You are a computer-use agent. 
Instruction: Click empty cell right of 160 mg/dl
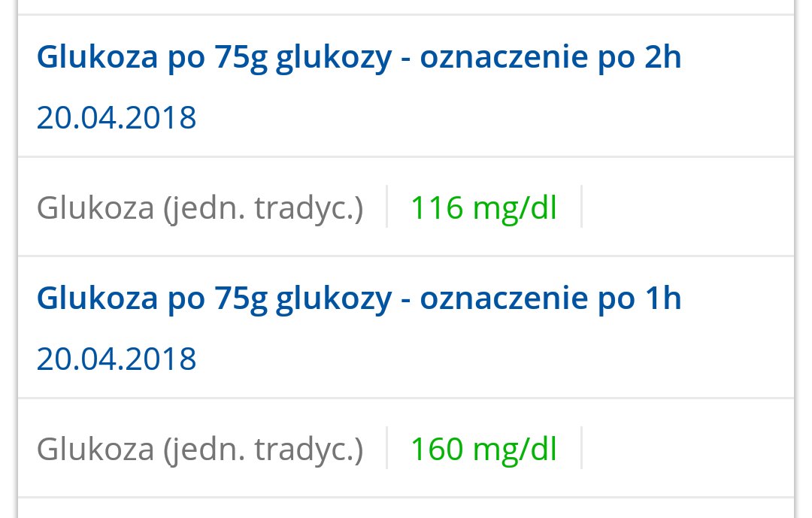point(688,448)
